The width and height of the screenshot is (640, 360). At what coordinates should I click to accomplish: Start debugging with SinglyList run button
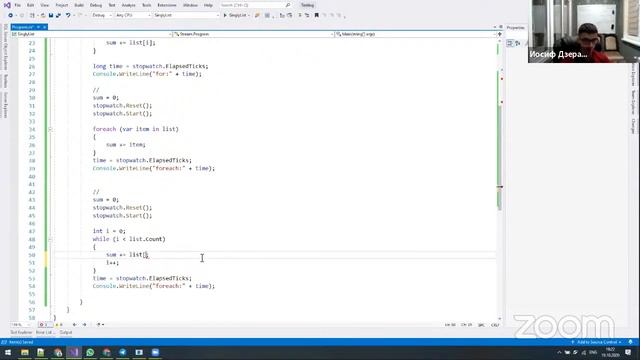236,15
